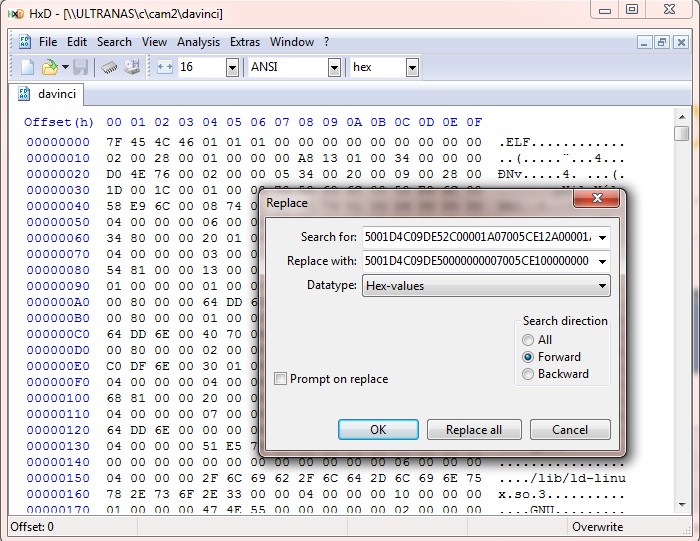This screenshot has height=541, width=700.
Task: Click the New file icon in toolbar
Action: 28,67
